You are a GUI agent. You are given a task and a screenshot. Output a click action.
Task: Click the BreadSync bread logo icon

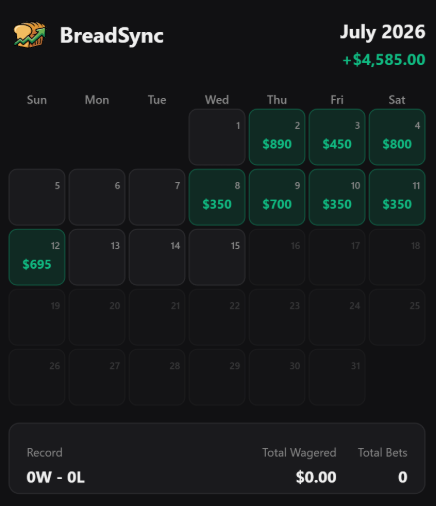click(30, 35)
